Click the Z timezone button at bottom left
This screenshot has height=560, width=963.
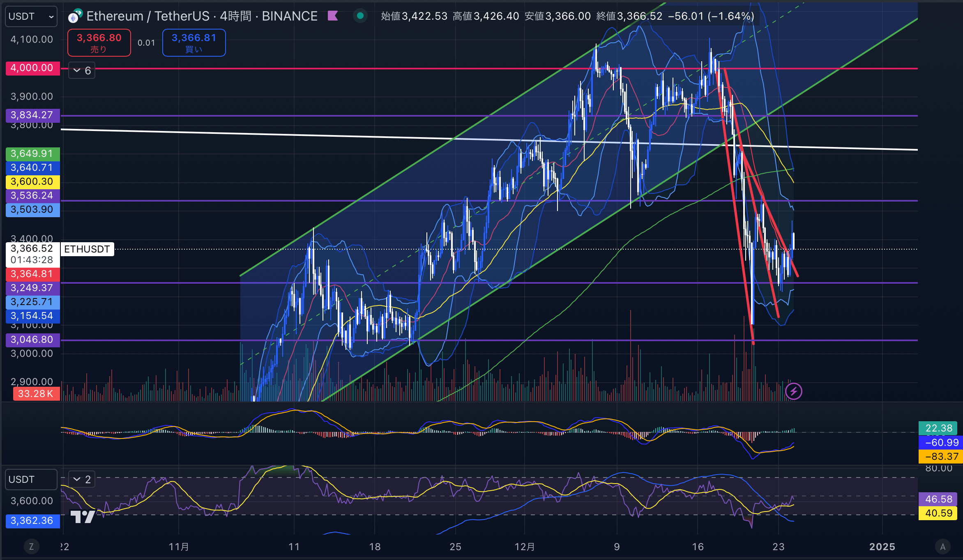point(31,546)
